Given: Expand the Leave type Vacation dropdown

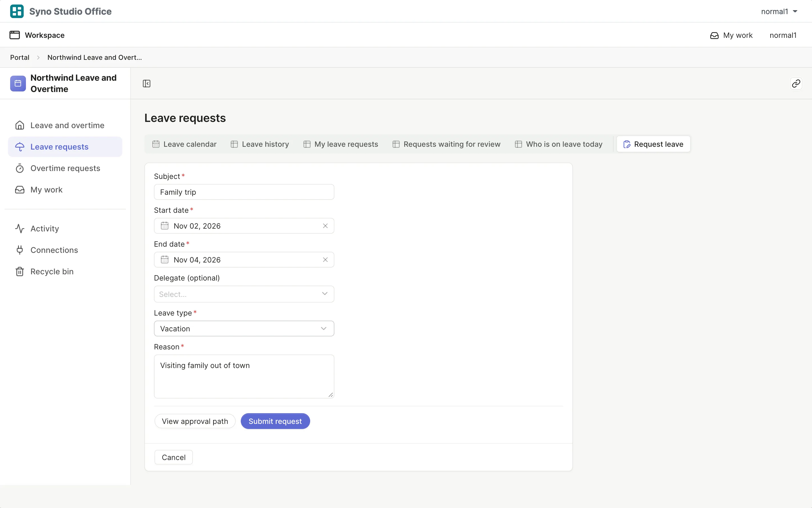Looking at the screenshot, I should click(x=244, y=329).
